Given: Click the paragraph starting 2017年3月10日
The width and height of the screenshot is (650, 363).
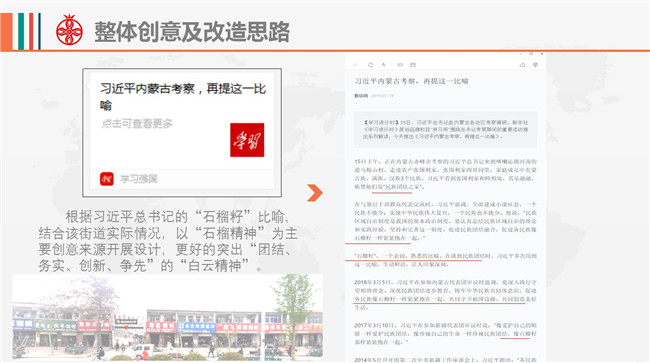Looking at the screenshot, I should tap(445, 334).
